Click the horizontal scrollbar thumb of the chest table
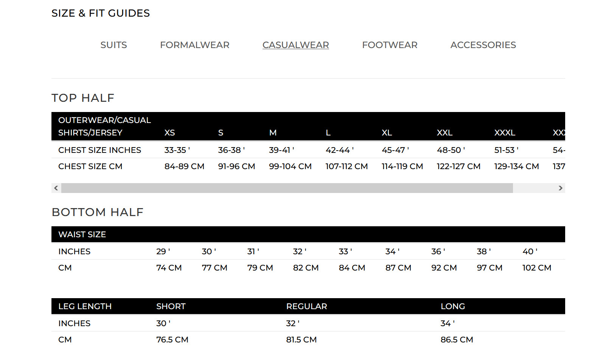The width and height of the screenshot is (603, 364). coord(287,188)
